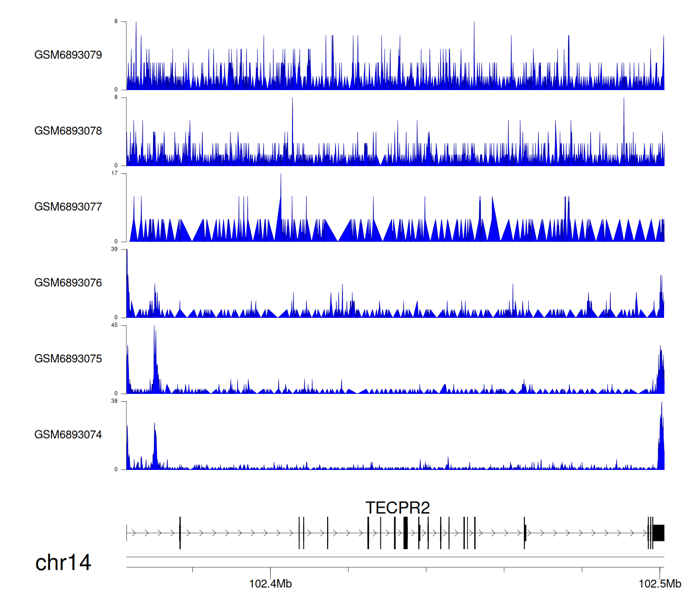Click the chr14 chromosome label

pyautogui.click(x=63, y=563)
